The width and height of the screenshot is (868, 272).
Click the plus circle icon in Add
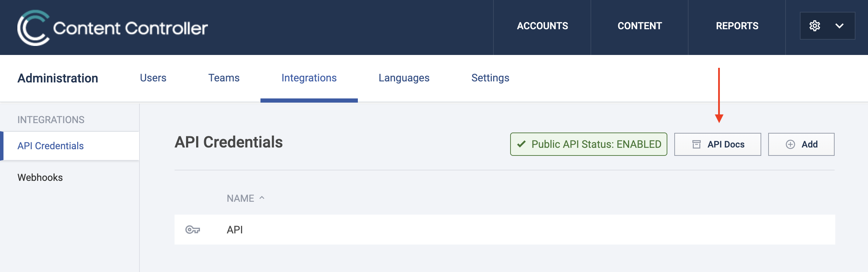790,144
